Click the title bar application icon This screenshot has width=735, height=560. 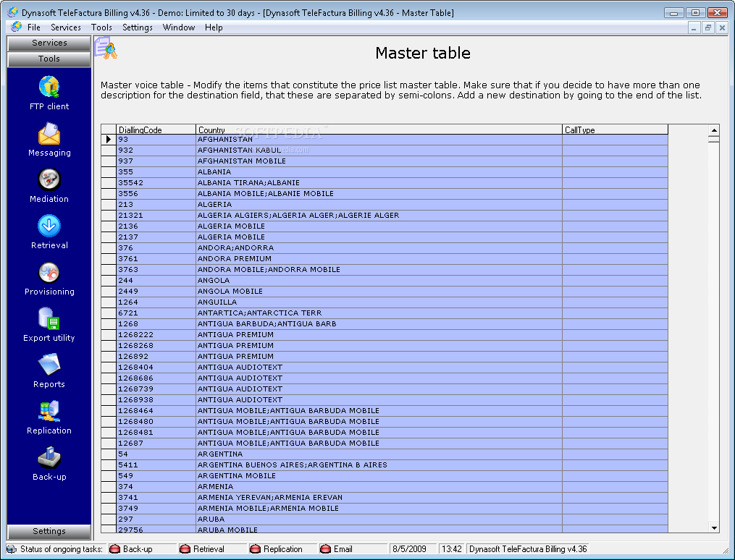coord(12,12)
